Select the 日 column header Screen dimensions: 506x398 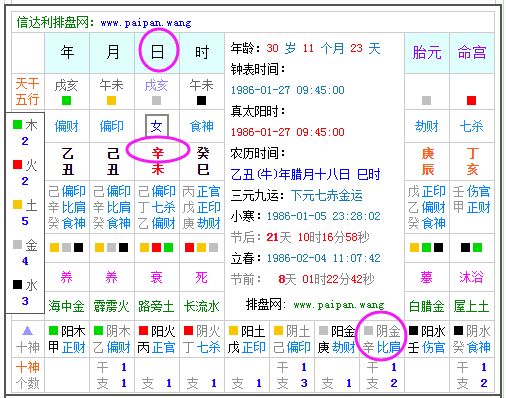[x=157, y=52]
